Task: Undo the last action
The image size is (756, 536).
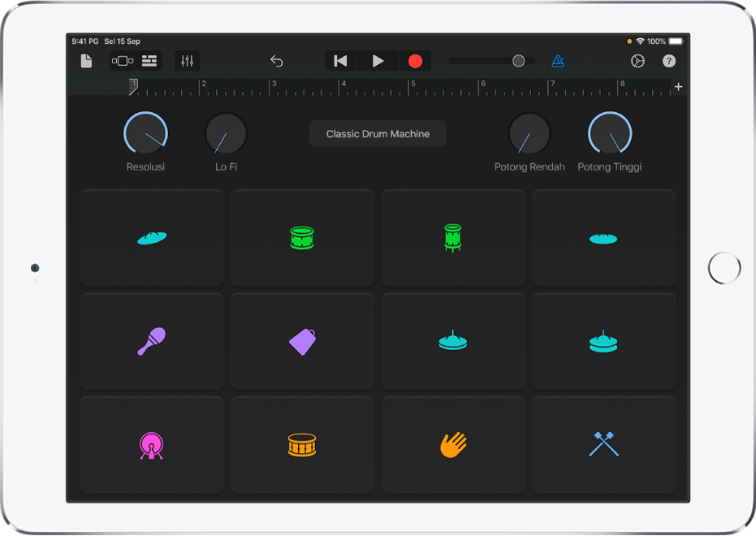Action: (x=276, y=61)
